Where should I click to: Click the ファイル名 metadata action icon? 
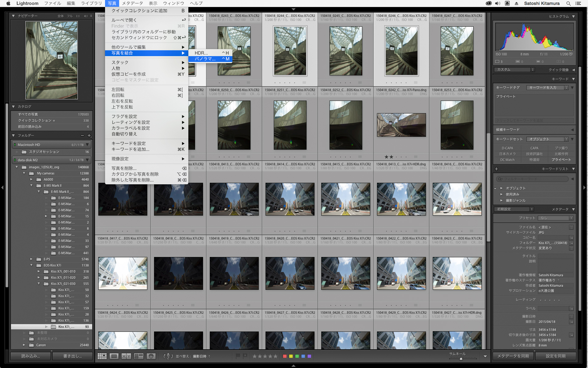pos(571,227)
